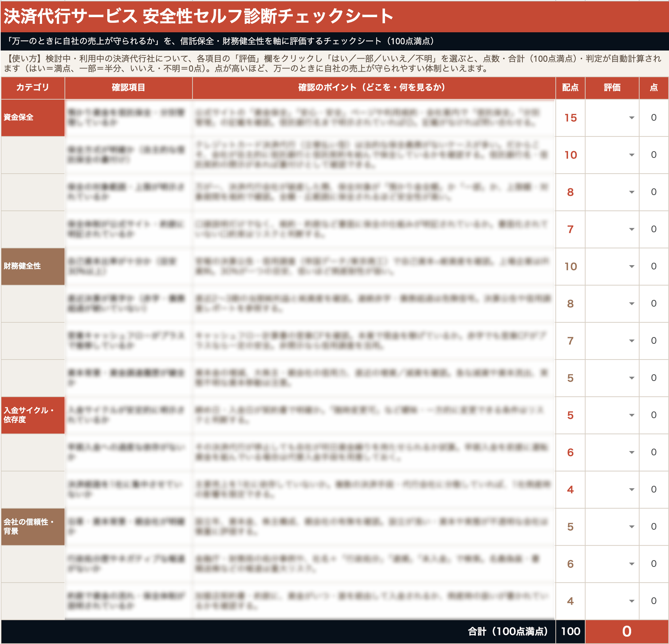Screen dimensions: 669x644
Task: Select the カテゴリ header cell
Action: click(33, 88)
